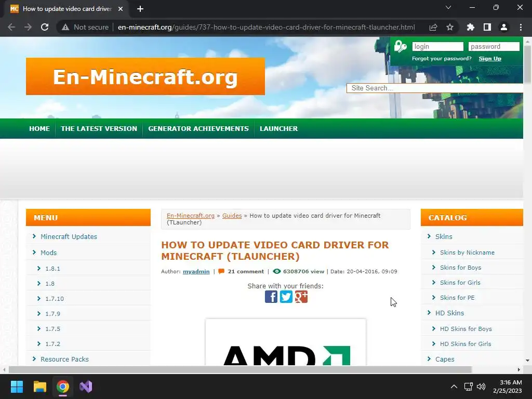Open En-Minecraft.org breadcrumb link
Screen dimensions: 532x399
click(x=190, y=216)
